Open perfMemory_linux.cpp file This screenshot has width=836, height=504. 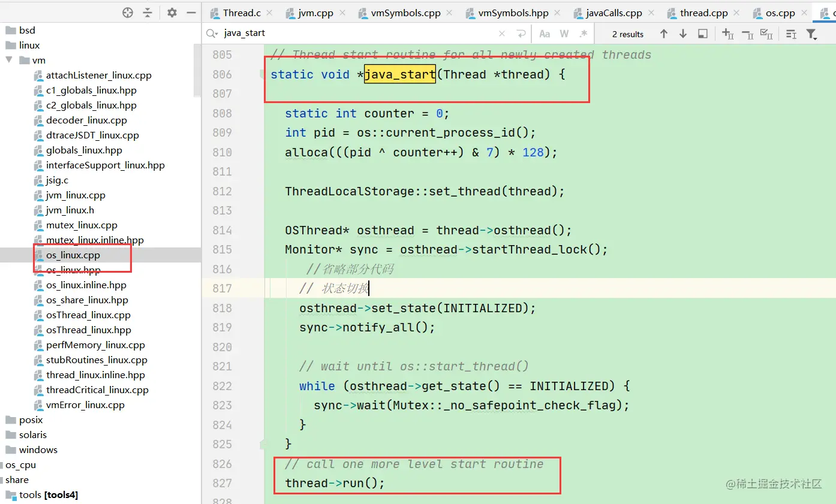point(95,345)
